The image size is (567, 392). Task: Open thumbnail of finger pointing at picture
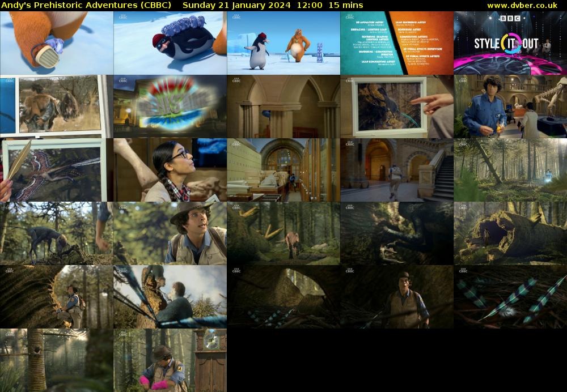pos(397,106)
